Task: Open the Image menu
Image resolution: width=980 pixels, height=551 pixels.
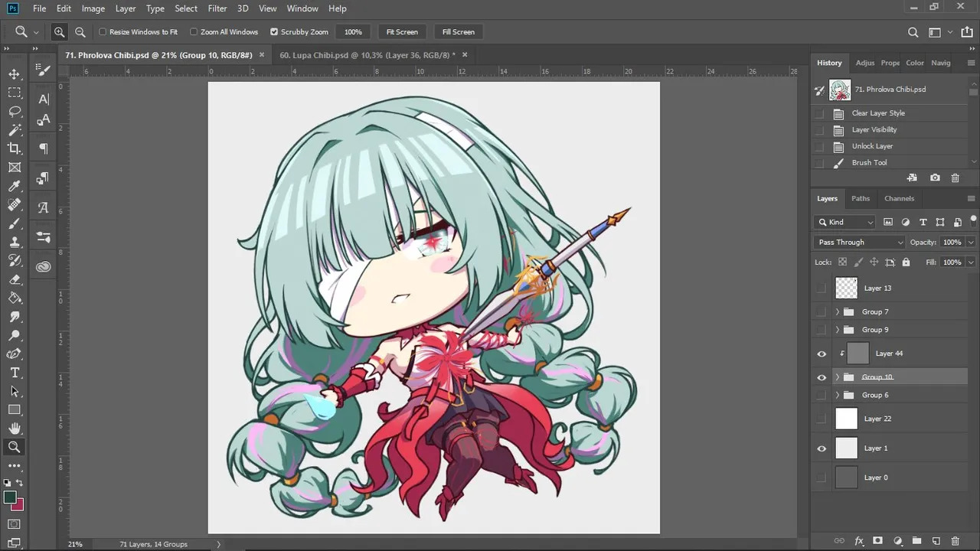Action: (x=93, y=8)
